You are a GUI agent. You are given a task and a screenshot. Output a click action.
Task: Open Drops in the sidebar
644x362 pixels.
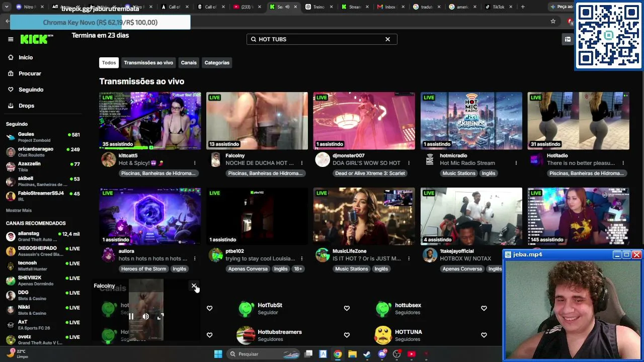[x=26, y=106]
